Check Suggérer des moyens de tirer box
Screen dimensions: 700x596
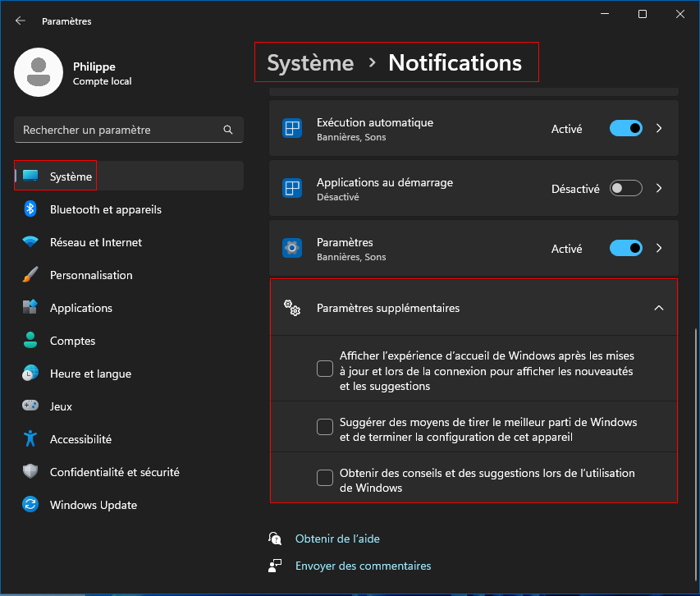pyautogui.click(x=324, y=427)
